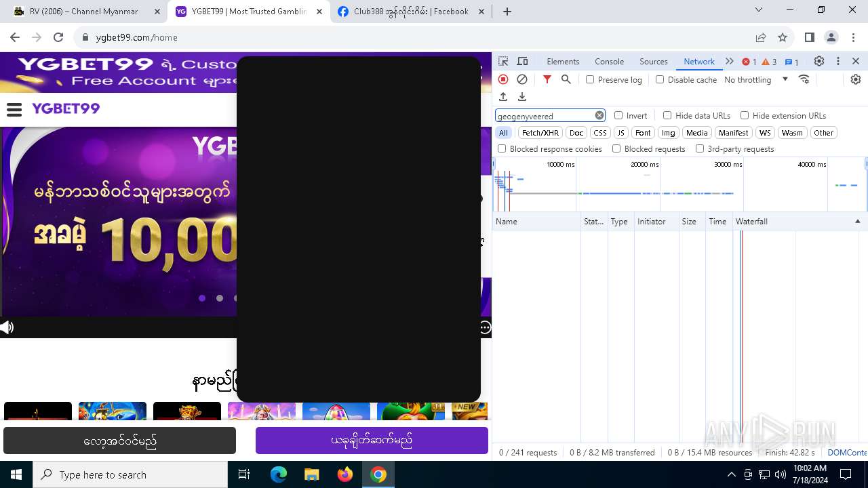The height and width of the screenshot is (488, 868).
Task: Launch Firefox from the taskbar
Action: pyautogui.click(x=345, y=474)
